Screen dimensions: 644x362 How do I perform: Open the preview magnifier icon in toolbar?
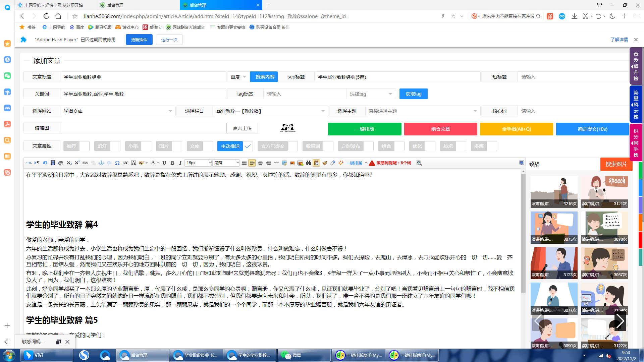coord(419,163)
